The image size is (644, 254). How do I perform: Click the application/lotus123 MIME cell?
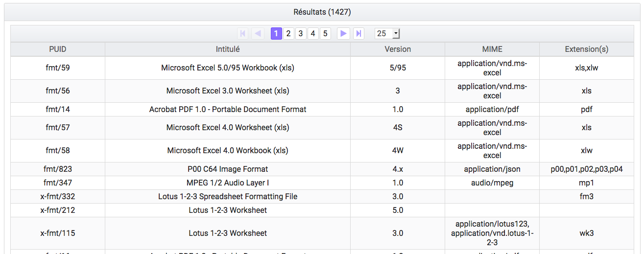tap(492, 233)
